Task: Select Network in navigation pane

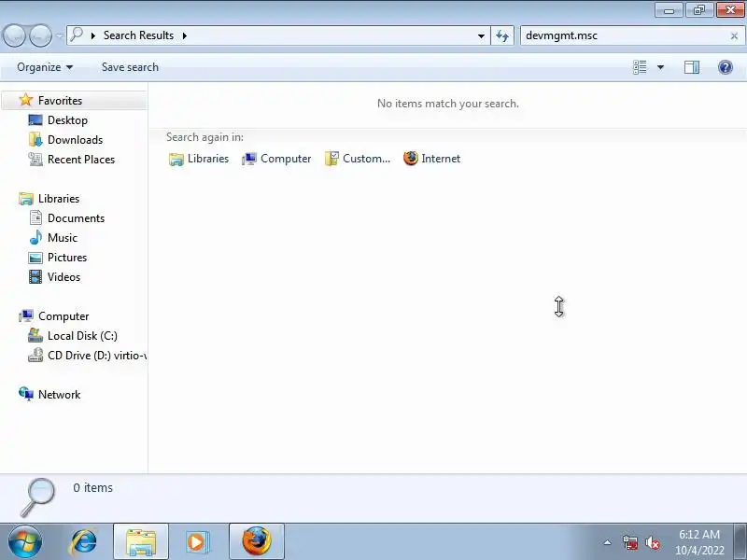Action: [59, 394]
